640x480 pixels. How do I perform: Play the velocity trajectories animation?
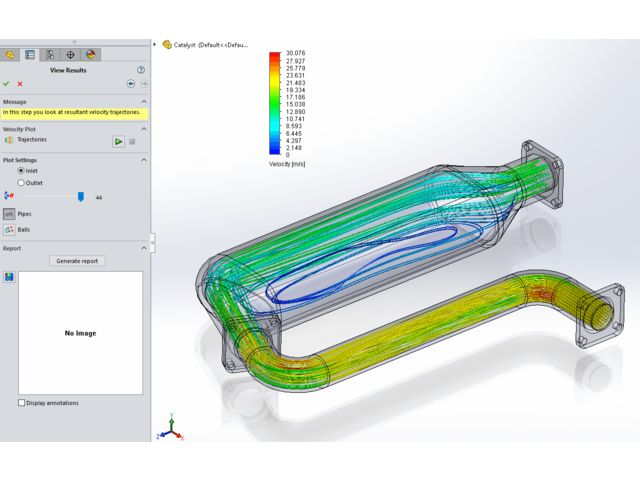[x=118, y=141]
